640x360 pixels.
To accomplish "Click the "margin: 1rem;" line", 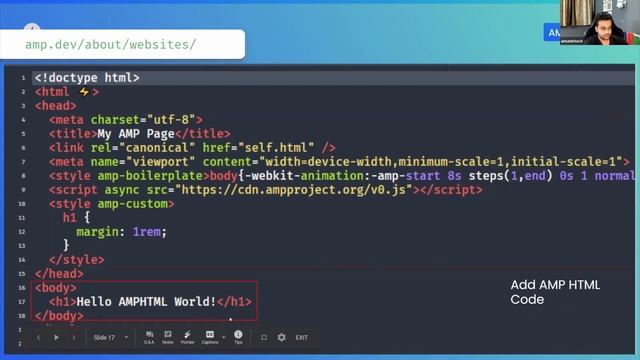I will (122, 232).
